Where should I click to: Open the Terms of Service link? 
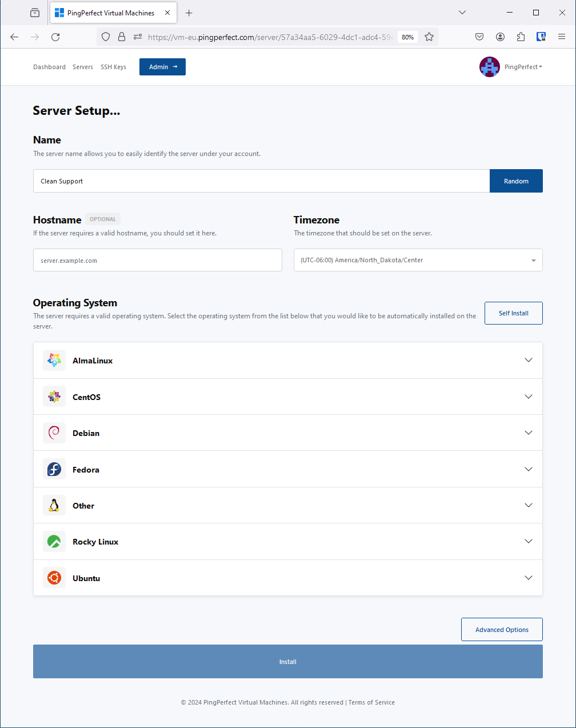coord(371,702)
